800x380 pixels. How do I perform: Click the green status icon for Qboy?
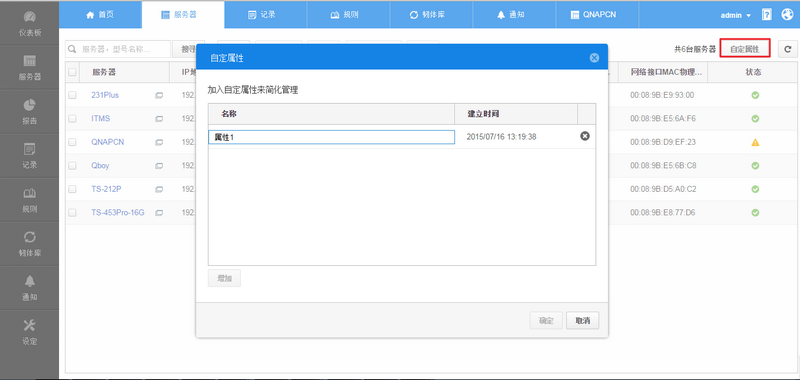(755, 165)
